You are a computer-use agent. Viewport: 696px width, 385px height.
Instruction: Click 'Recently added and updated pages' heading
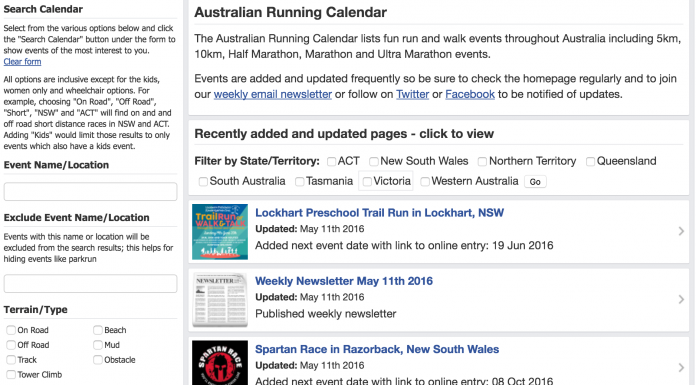click(x=344, y=134)
